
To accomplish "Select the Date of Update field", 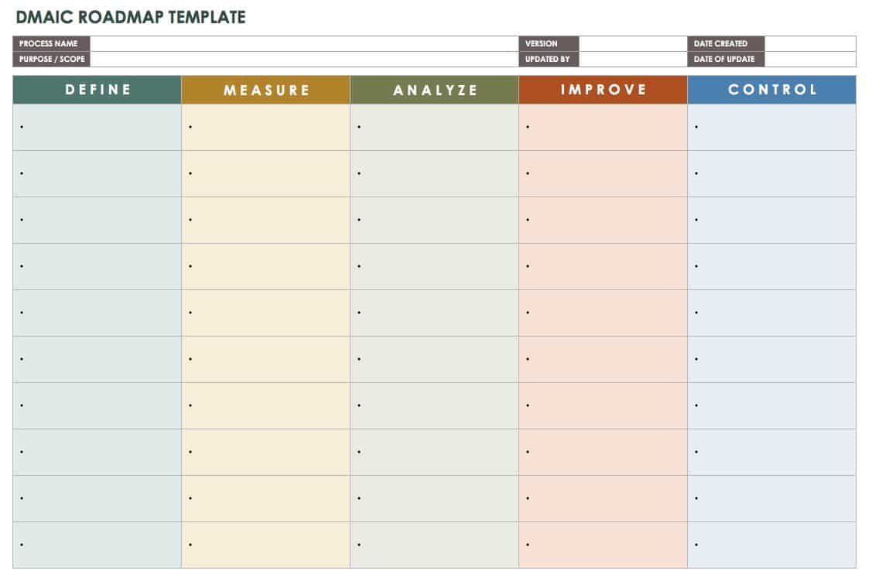I will (x=810, y=60).
